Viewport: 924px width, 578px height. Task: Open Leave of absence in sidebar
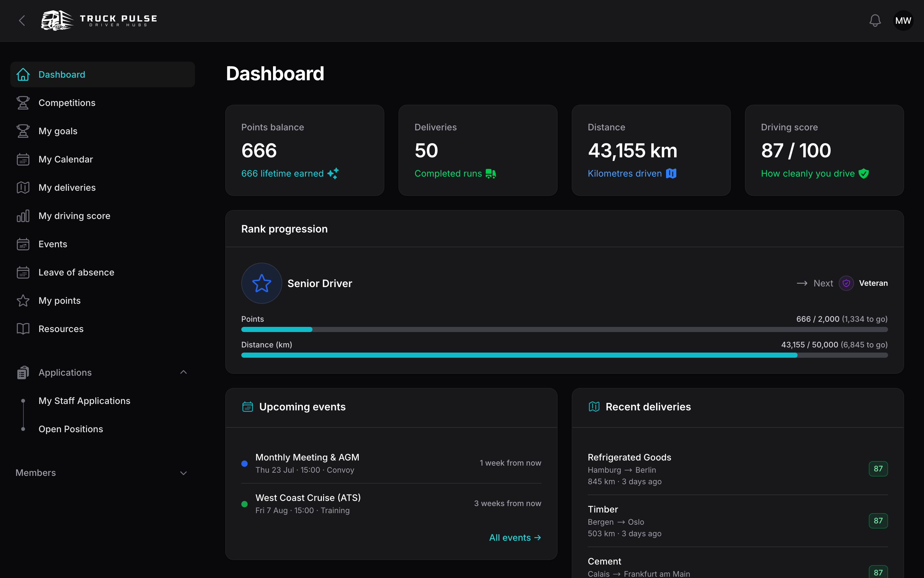[103, 273]
